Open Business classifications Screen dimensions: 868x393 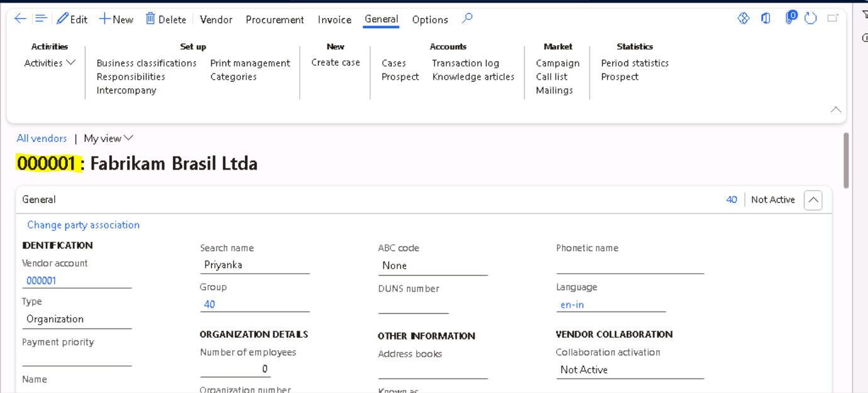point(146,63)
